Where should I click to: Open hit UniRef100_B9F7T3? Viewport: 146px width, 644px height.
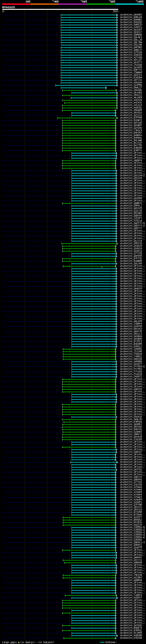[x=131, y=70]
